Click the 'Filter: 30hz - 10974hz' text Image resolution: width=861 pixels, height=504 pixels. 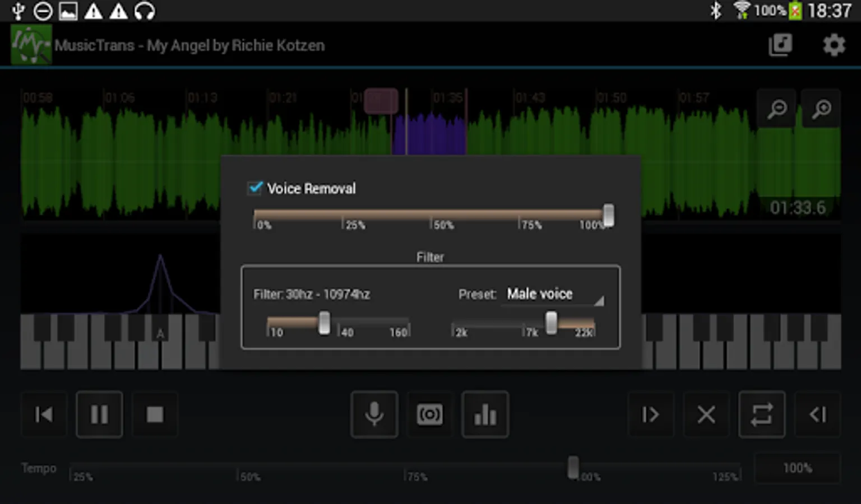(312, 295)
